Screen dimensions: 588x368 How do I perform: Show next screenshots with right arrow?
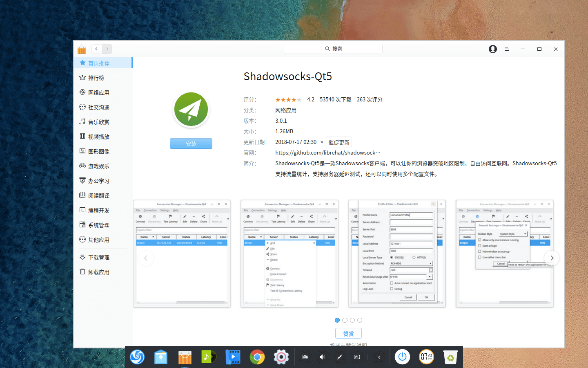pos(552,258)
